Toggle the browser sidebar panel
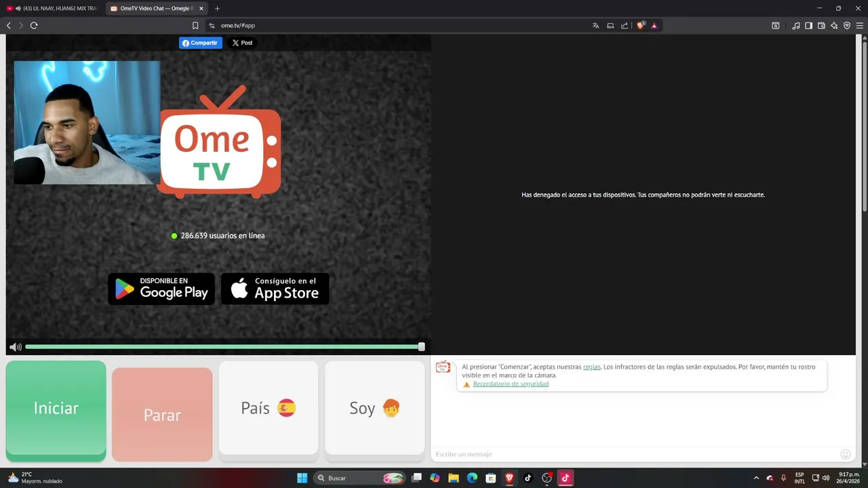Screen dimensions: 868x488 (808, 25)
